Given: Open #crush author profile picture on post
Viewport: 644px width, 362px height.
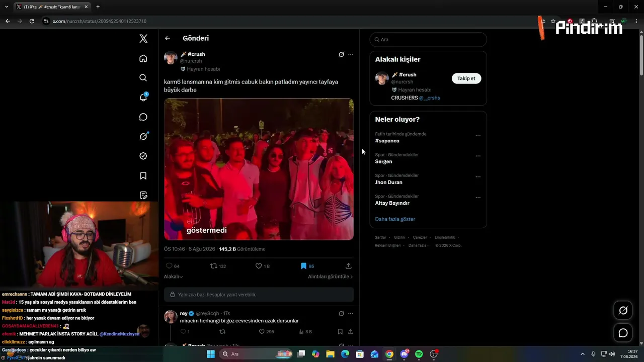Looking at the screenshot, I should tap(171, 58).
